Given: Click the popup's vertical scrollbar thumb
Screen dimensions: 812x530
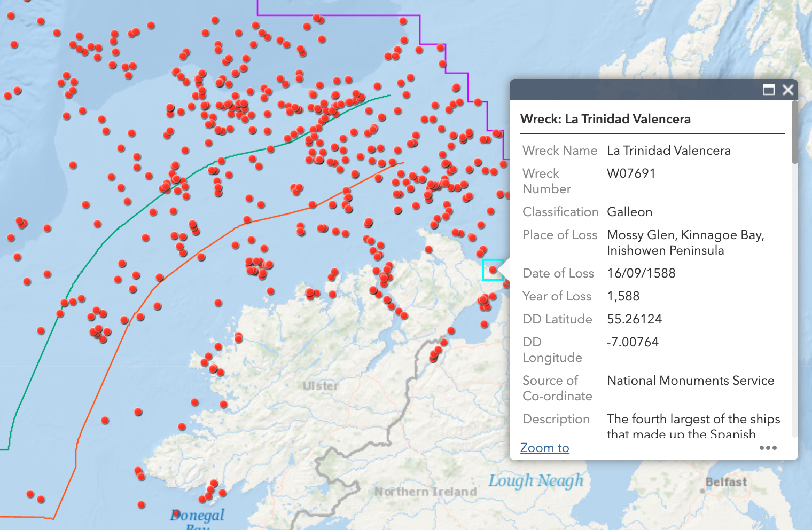Looking at the screenshot, I should pos(794,133).
